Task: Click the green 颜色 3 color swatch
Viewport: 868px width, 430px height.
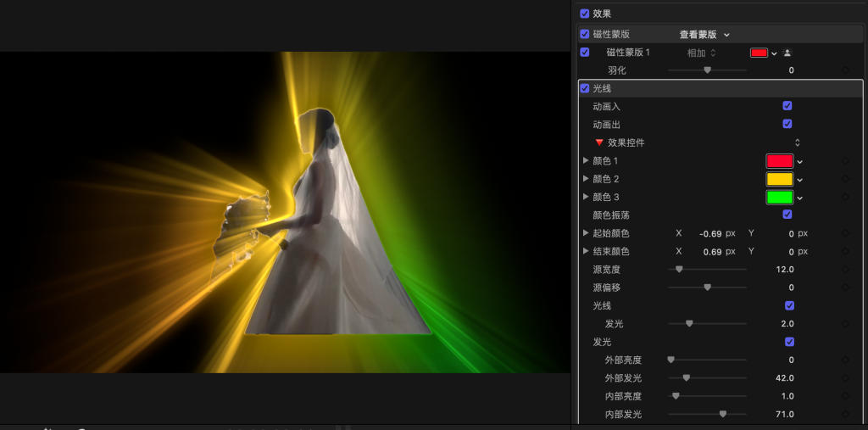Action: tap(779, 198)
